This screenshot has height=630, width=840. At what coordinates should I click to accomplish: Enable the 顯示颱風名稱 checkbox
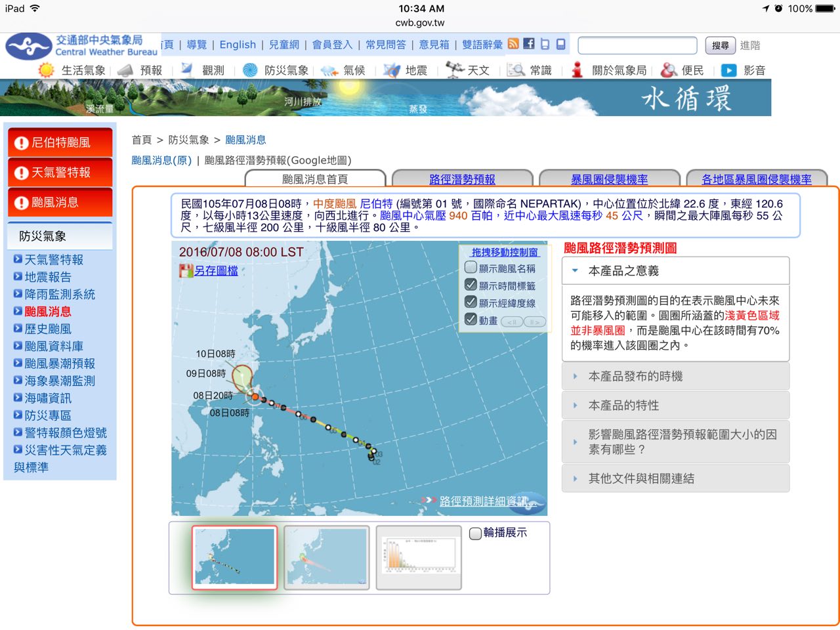(471, 268)
